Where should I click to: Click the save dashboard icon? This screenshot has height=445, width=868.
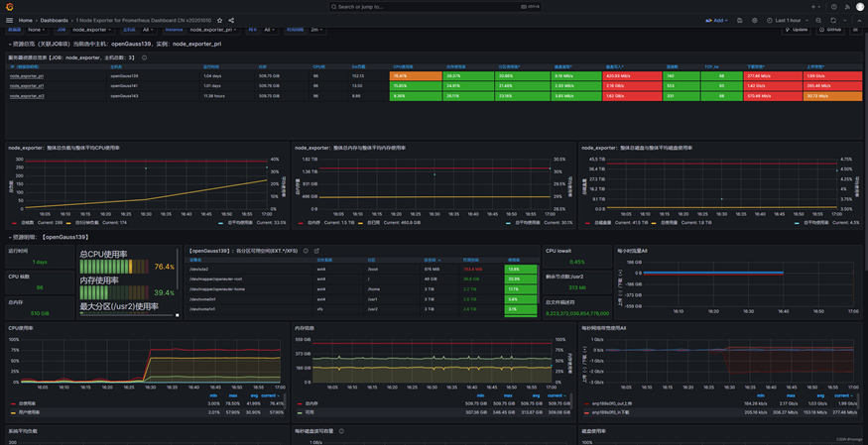[740, 20]
